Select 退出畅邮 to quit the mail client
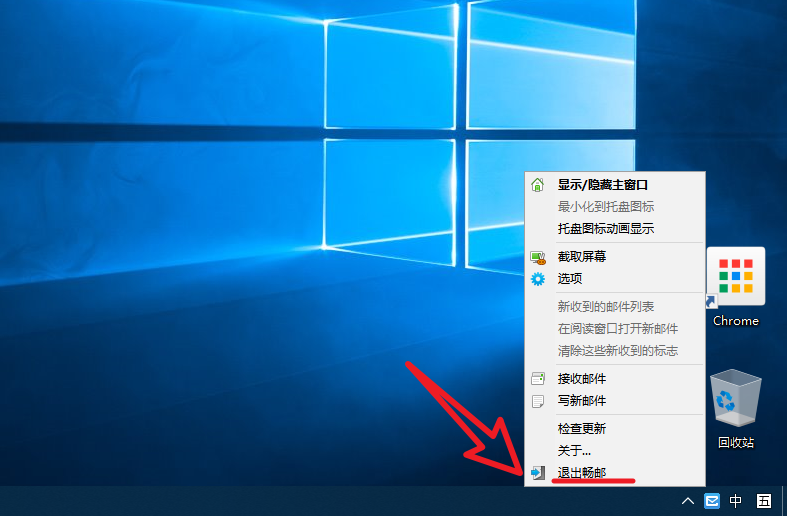The height and width of the screenshot is (516, 787). 615,473
